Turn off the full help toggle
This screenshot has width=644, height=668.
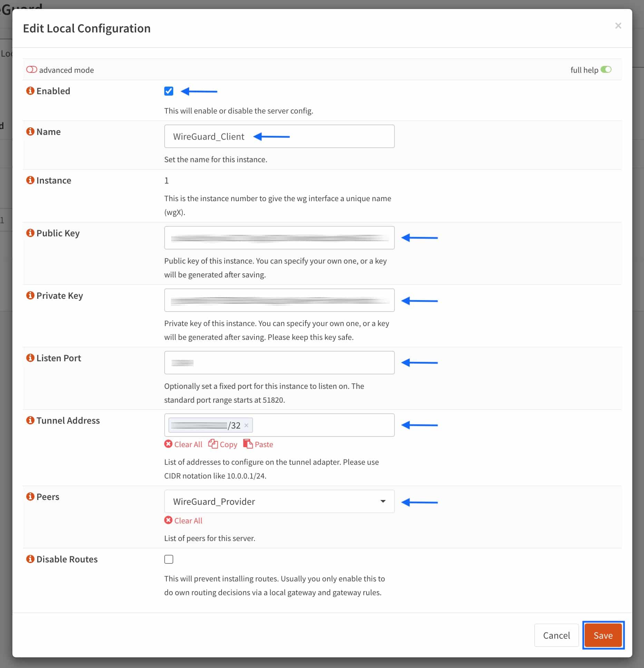coord(606,70)
